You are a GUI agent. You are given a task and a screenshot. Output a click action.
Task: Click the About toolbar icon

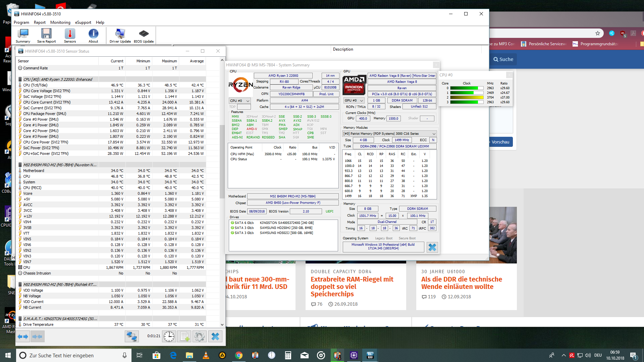coord(93,35)
